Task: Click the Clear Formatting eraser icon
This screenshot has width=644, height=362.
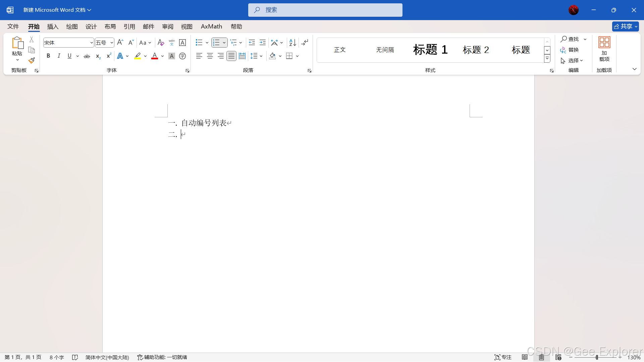Action: click(x=161, y=43)
